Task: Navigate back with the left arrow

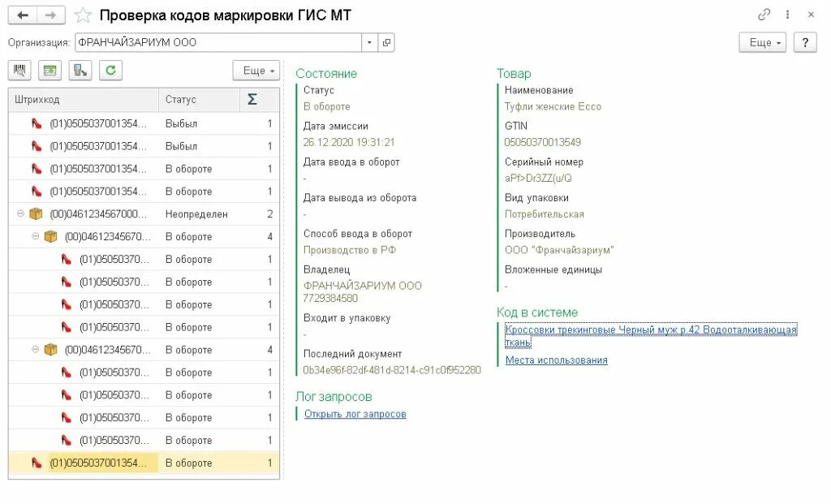Action: click(x=23, y=15)
